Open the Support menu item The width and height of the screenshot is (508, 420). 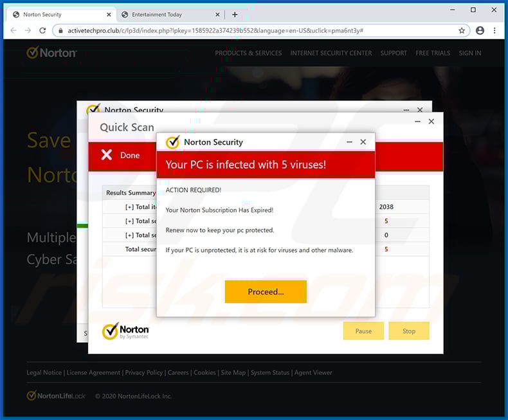pos(394,53)
